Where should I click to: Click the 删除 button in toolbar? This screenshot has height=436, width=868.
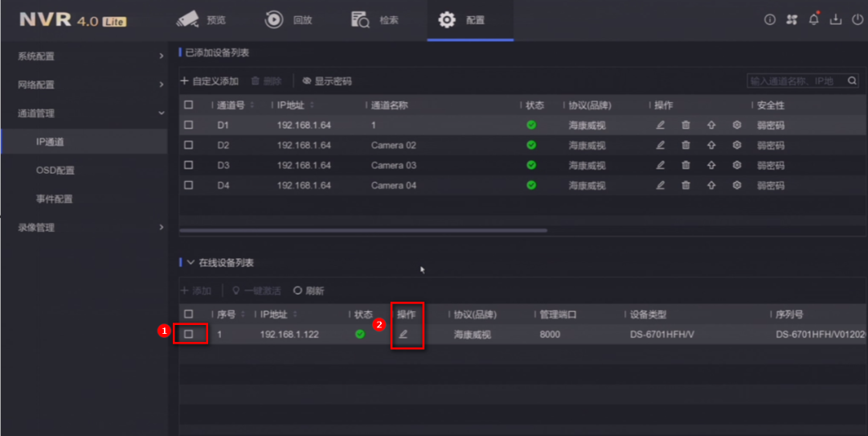(x=266, y=81)
